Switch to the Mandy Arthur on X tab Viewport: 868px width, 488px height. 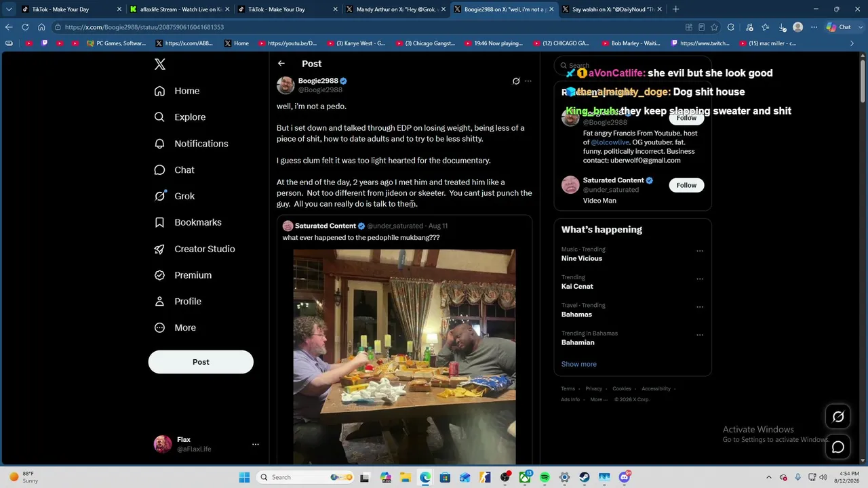pyautogui.click(x=395, y=9)
